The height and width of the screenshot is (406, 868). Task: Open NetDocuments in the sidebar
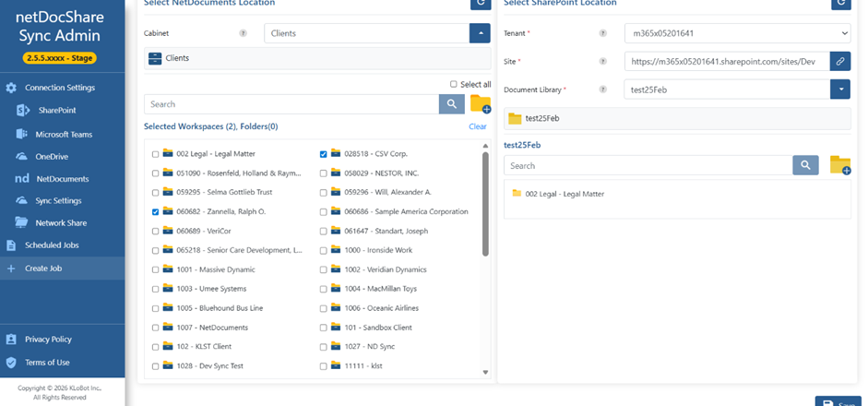pos(63,179)
